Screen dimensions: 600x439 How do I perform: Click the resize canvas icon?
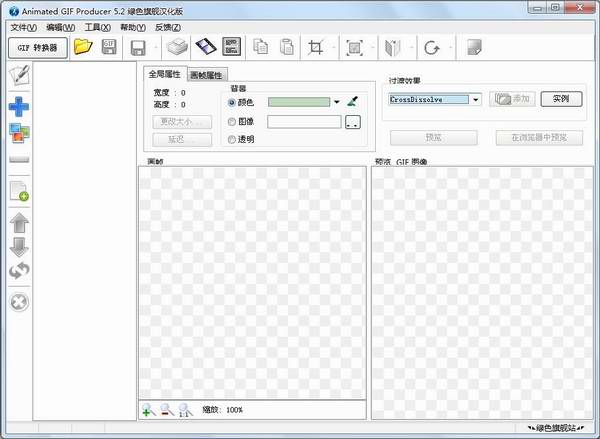tap(355, 48)
